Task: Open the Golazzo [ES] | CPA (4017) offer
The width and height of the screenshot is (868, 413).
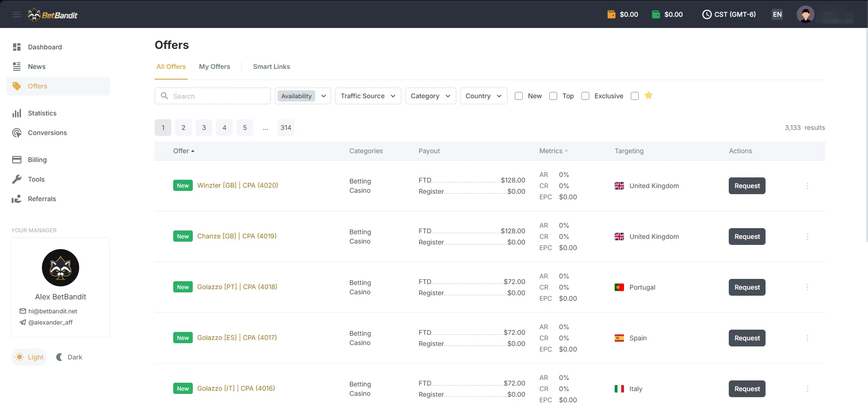Action: tap(237, 338)
